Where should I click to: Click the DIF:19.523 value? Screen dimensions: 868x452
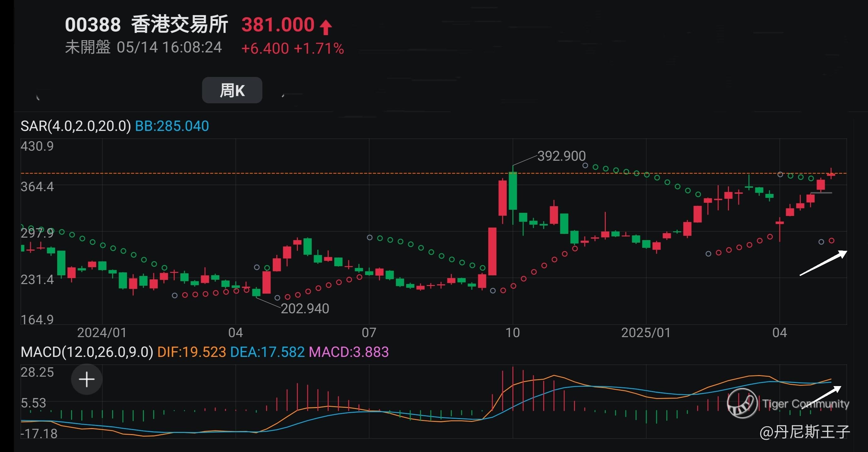click(x=191, y=352)
